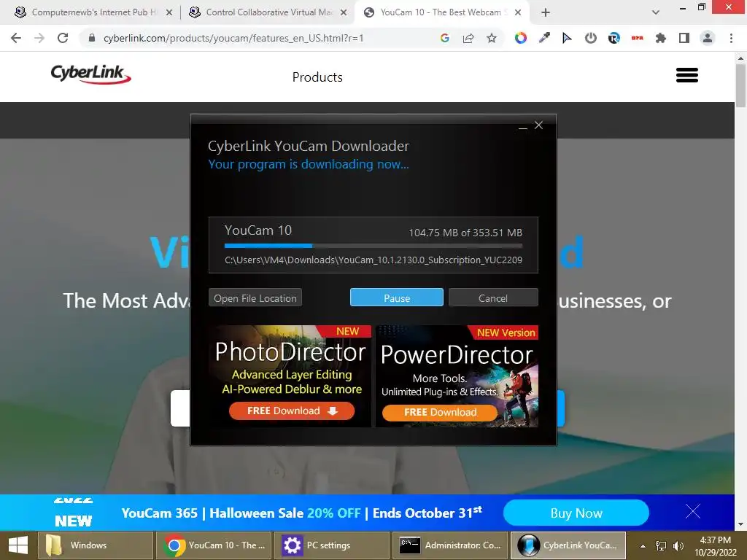This screenshot has height=560, width=747.
Task: Switch to Computernewb's Internet Pub tab
Action: tap(90, 12)
